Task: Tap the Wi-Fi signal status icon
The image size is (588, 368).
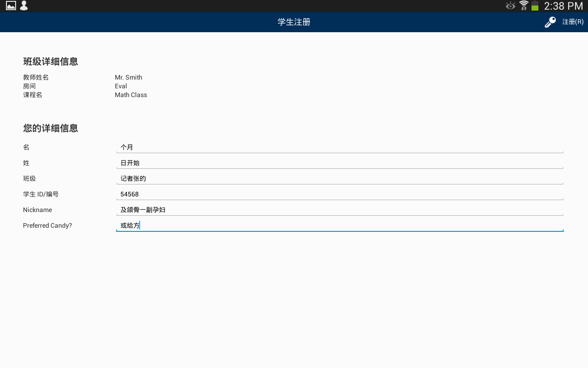Action: point(524,6)
